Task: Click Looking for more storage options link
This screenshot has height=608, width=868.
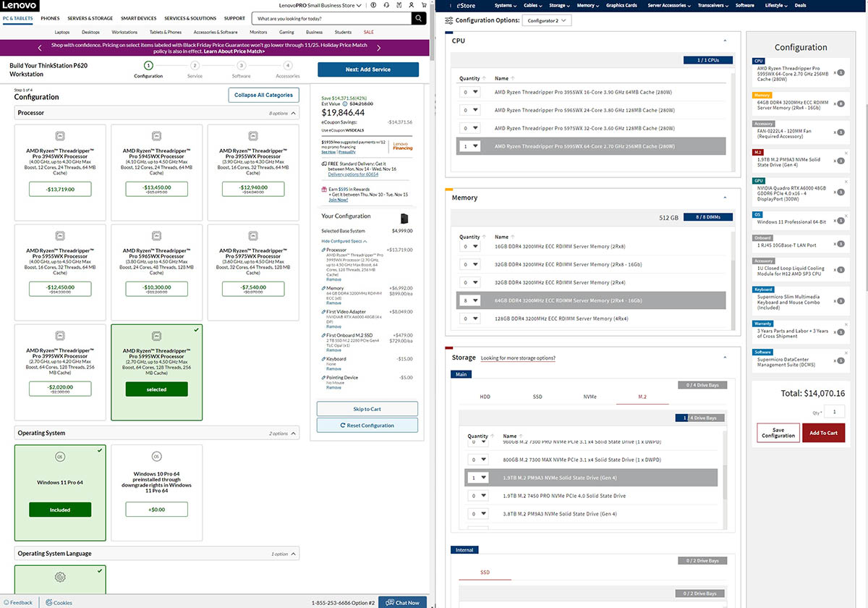Action: (x=518, y=358)
